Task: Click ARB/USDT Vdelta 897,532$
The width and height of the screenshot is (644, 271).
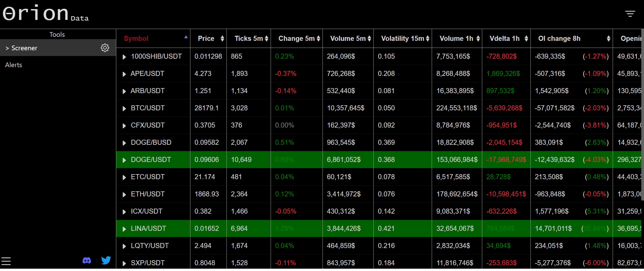Action: (500, 91)
